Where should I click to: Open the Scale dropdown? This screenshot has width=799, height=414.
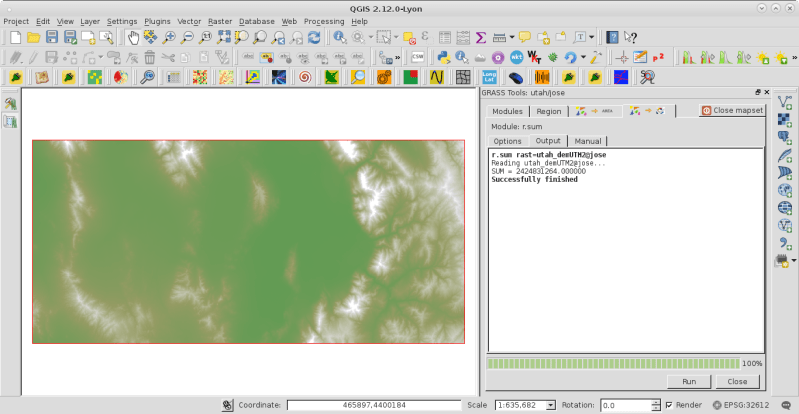tap(551, 405)
